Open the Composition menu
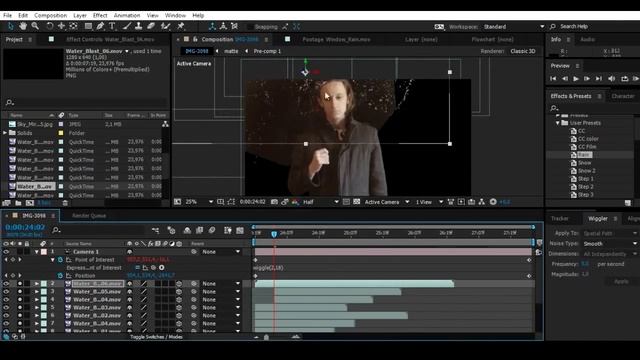 51,15
